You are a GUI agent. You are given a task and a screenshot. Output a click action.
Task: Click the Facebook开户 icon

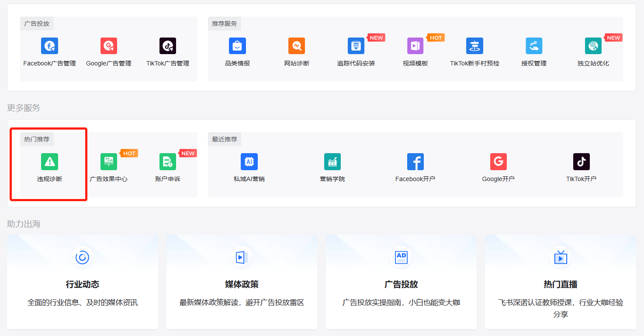point(415,161)
